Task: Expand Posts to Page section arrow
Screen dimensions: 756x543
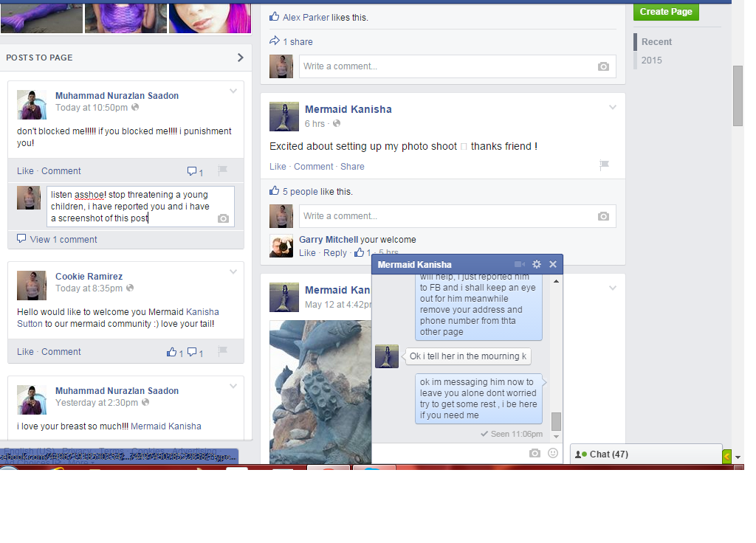Action: [x=240, y=58]
